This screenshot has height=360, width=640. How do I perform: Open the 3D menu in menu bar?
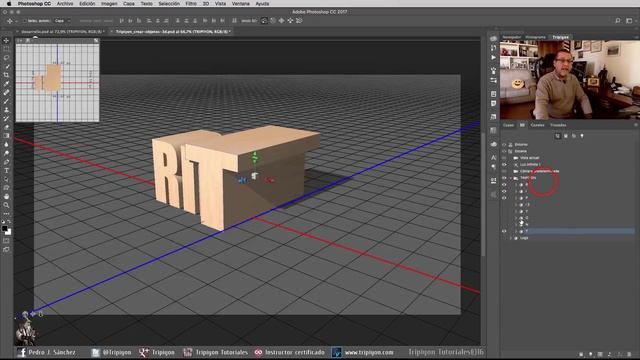206,4
